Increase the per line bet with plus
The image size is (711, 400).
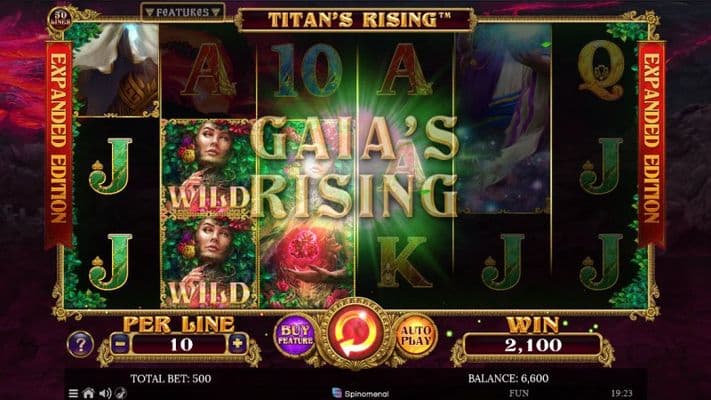click(237, 344)
